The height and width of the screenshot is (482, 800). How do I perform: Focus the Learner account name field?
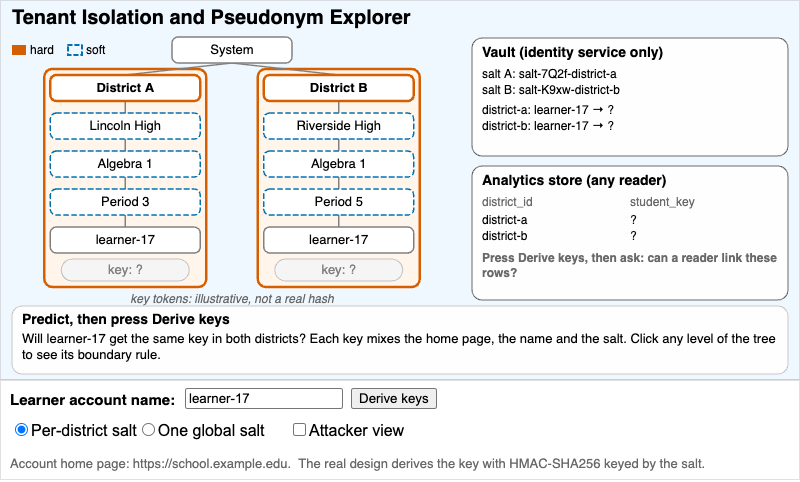pos(264,398)
